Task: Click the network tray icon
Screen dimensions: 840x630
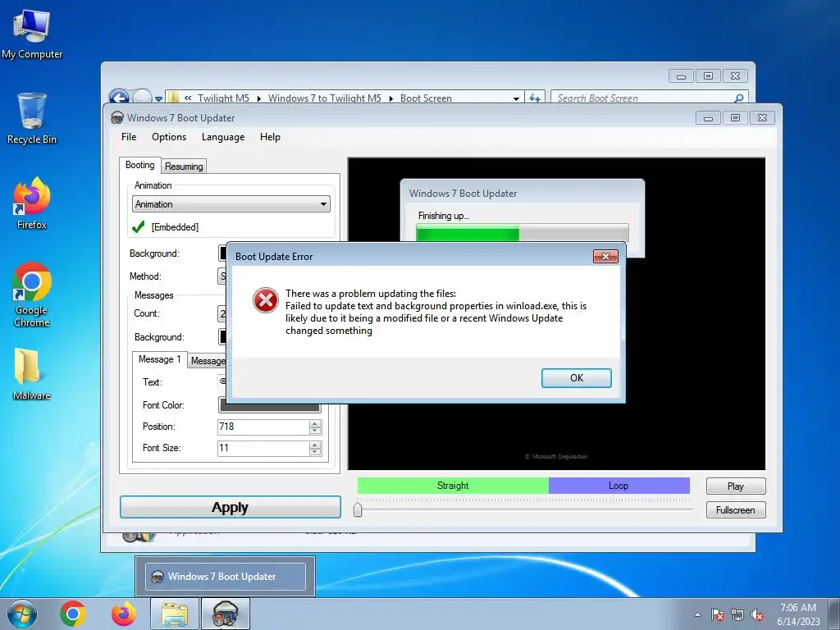Action: tap(737, 614)
